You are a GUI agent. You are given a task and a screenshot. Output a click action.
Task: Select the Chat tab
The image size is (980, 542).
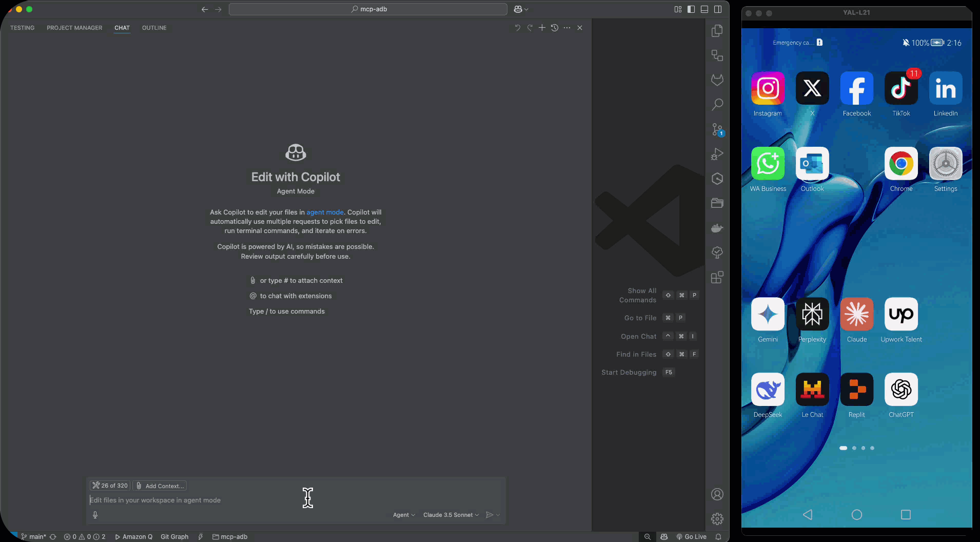[122, 28]
